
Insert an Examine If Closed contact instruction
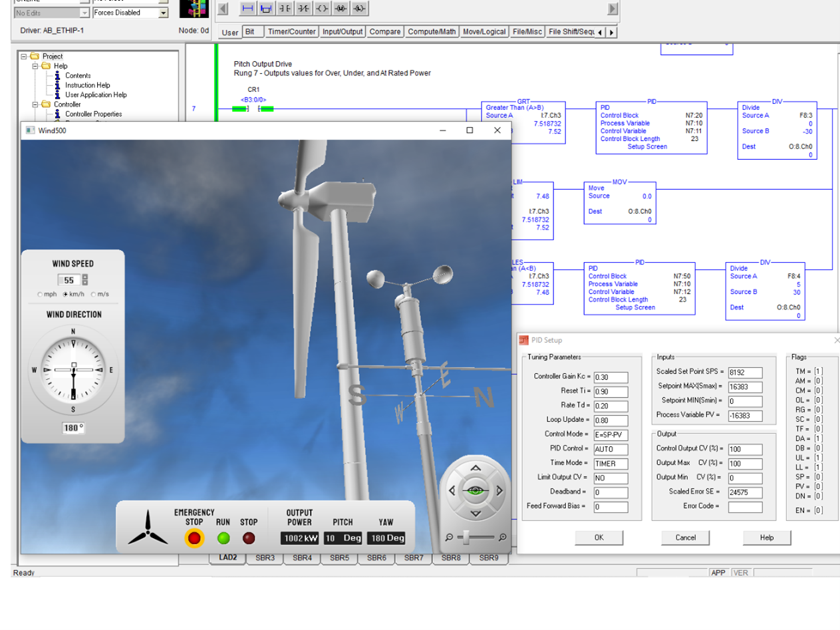coord(283,9)
